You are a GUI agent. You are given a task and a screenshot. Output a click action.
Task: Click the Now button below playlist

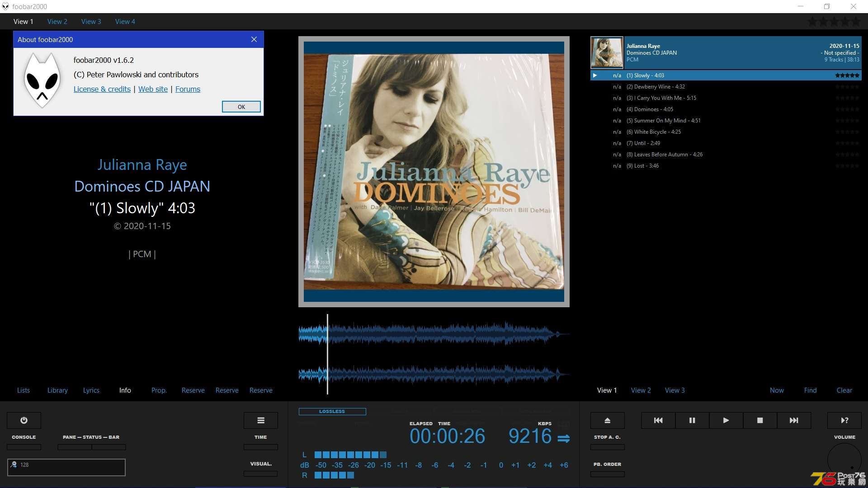777,390
